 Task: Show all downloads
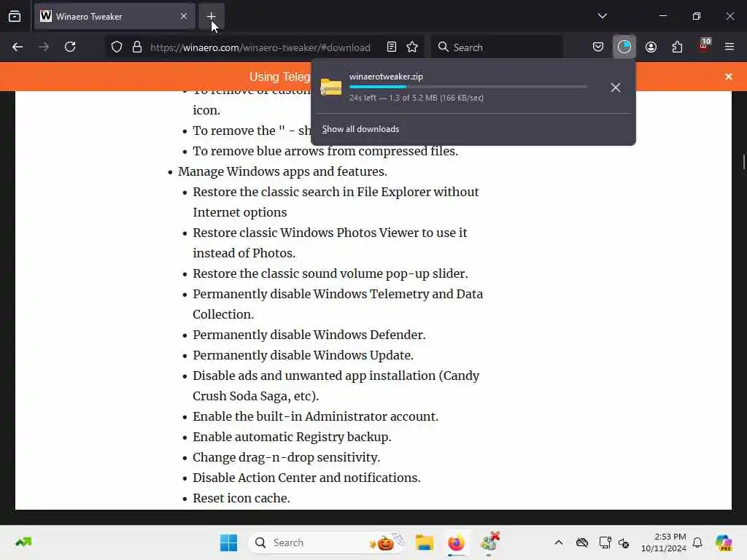pyautogui.click(x=360, y=129)
